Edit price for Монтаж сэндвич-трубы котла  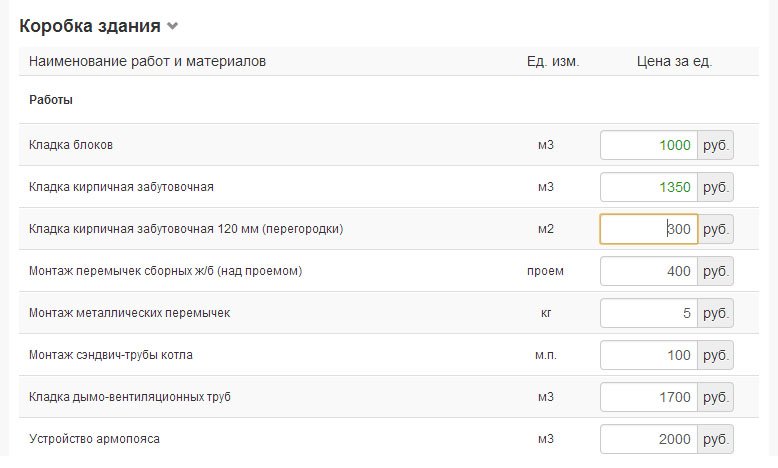648,355
